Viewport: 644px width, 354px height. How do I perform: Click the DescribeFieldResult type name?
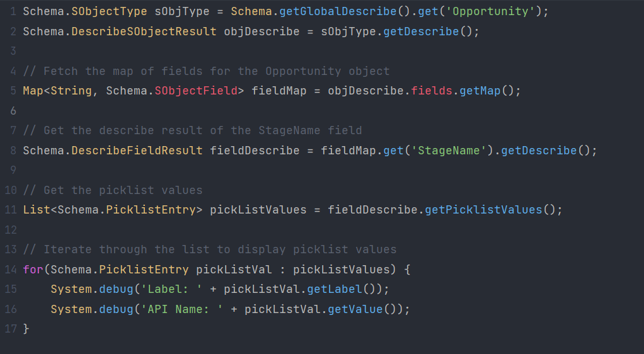click(x=137, y=151)
